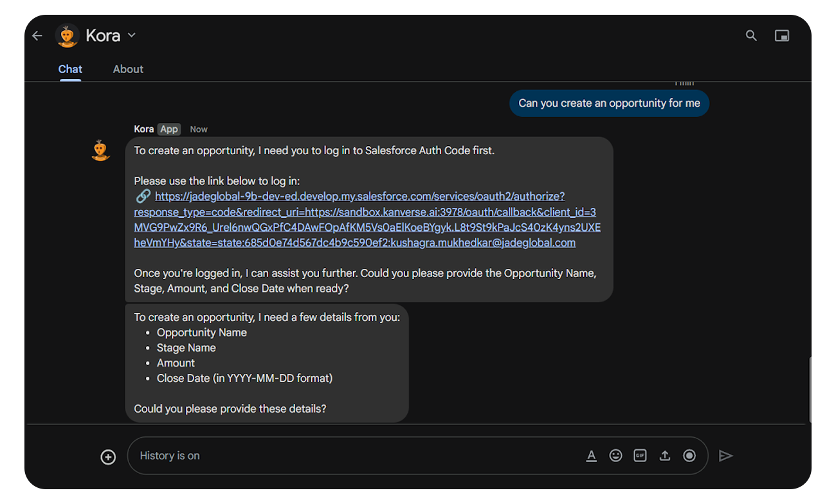The width and height of the screenshot is (836, 504).
Task: Click the plus icon beside message box
Action: [108, 457]
